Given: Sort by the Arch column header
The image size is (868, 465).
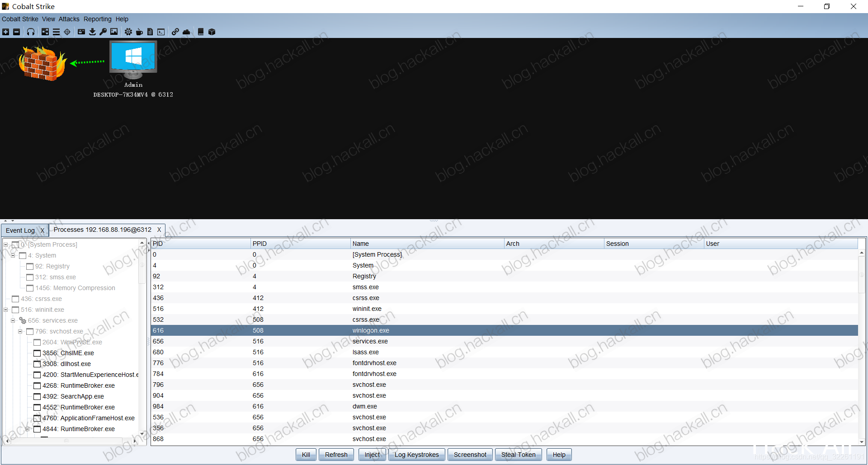Looking at the screenshot, I should point(554,244).
